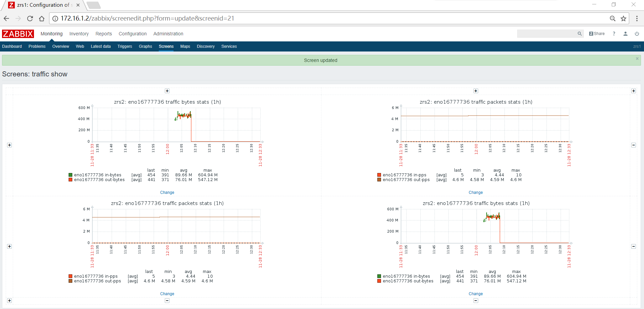Screen dimensions: 644x309
Task: Go to Overview submenu
Action: click(61, 46)
